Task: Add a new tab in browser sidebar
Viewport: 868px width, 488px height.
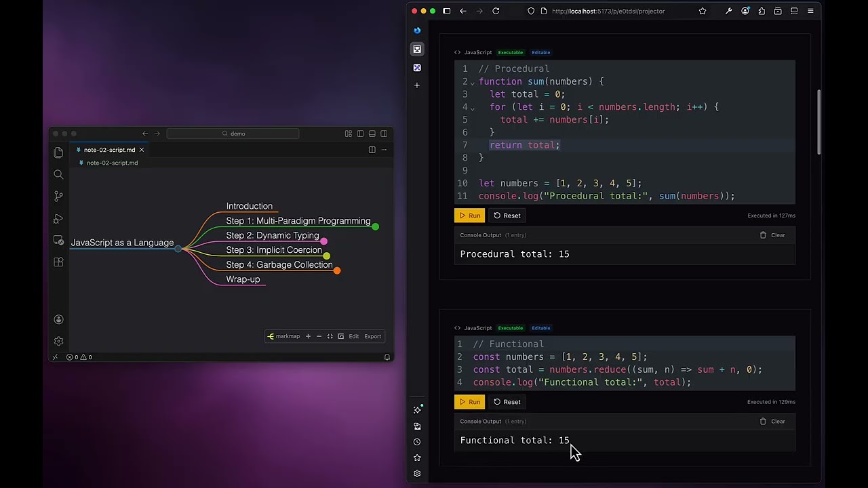Action: [417, 85]
